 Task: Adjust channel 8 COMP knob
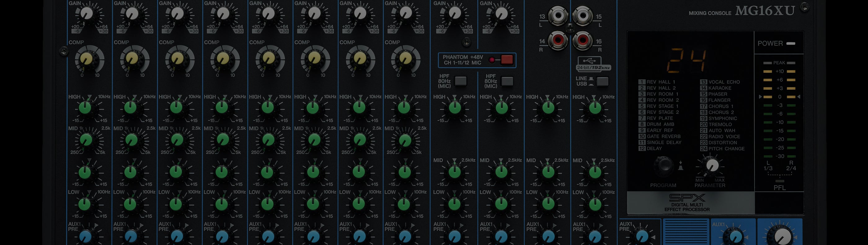coord(405,59)
